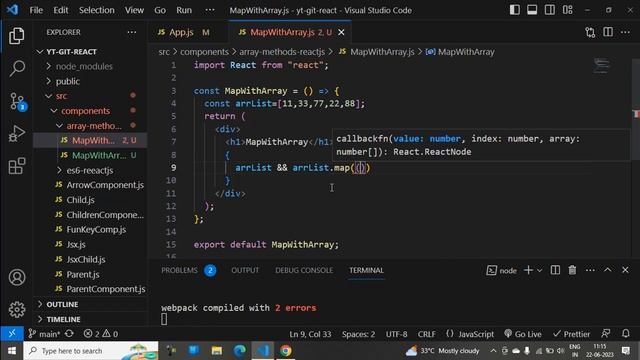Click the main branch status item

pyautogui.click(x=44, y=334)
